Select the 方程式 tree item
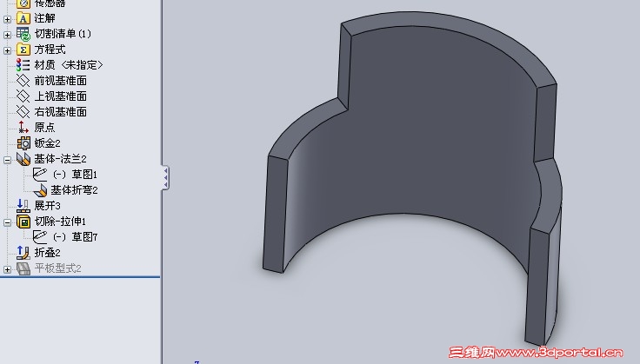This screenshot has width=640, height=364. pyautogui.click(x=50, y=50)
